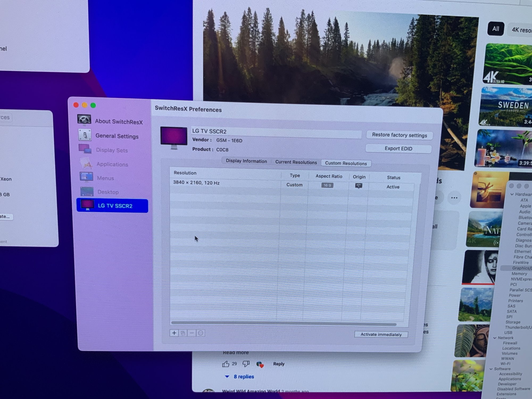
Task: Click the duplicate resolution icon
Action: pyautogui.click(x=183, y=333)
